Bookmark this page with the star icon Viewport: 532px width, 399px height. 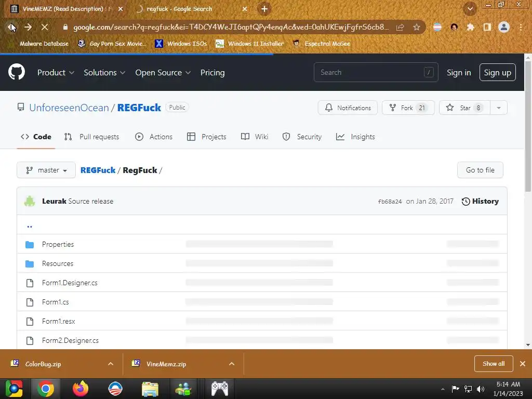[417, 27]
